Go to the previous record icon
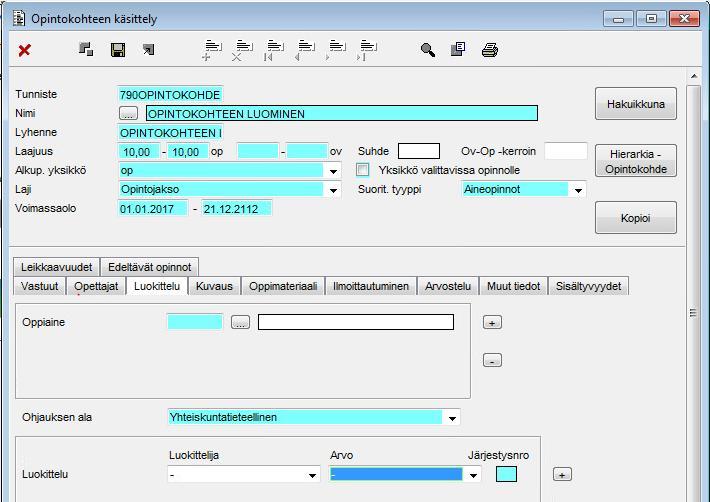Image resolution: width=710 pixels, height=502 pixels. pyautogui.click(x=304, y=50)
